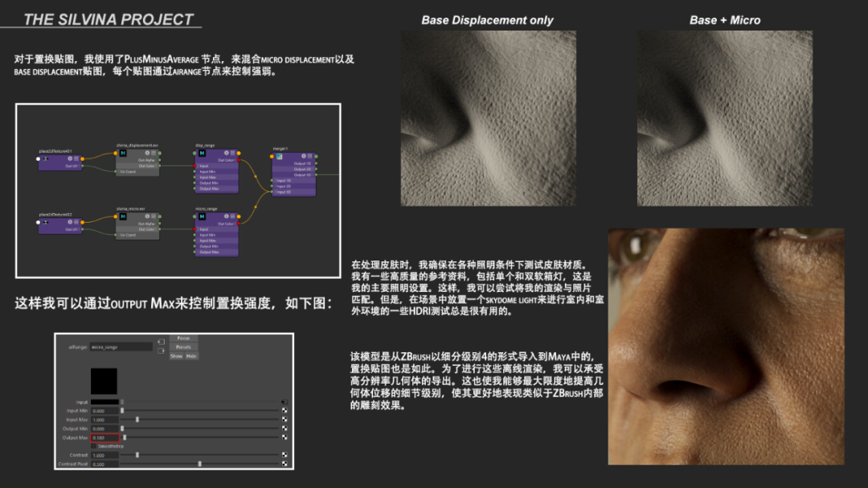The width and height of the screenshot is (868, 488).
Task: Click the Input Max slider handle
Action: (x=137, y=420)
